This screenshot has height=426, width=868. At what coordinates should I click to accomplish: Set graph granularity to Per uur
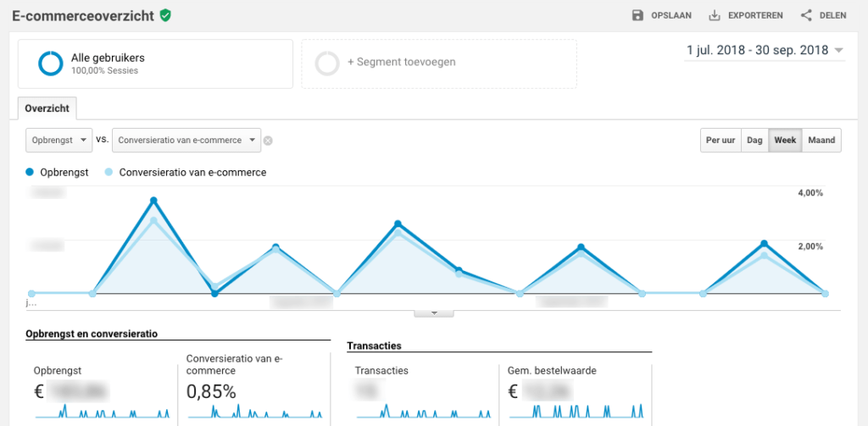tap(721, 141)
